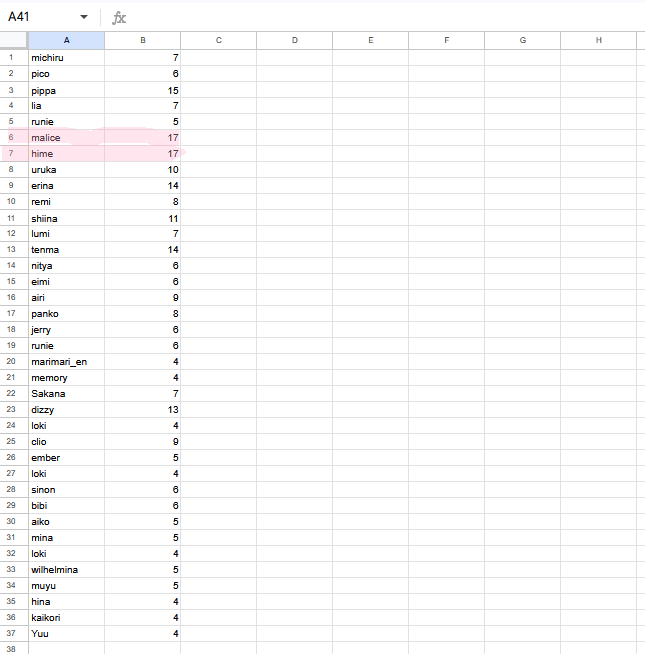
Task: Click cell containing clio
Action: tap(66, 442)
